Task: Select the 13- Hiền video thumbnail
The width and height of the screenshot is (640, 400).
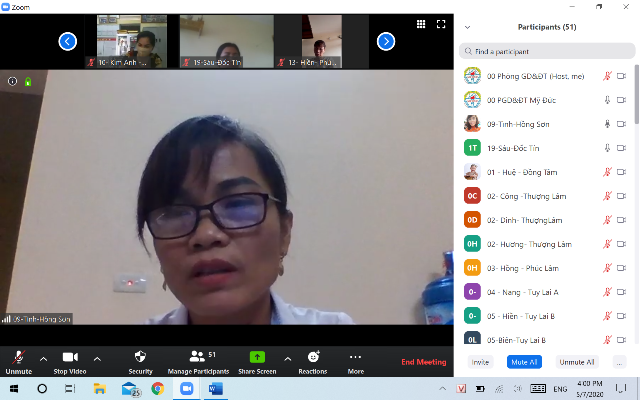Action: tap(322, 42)
